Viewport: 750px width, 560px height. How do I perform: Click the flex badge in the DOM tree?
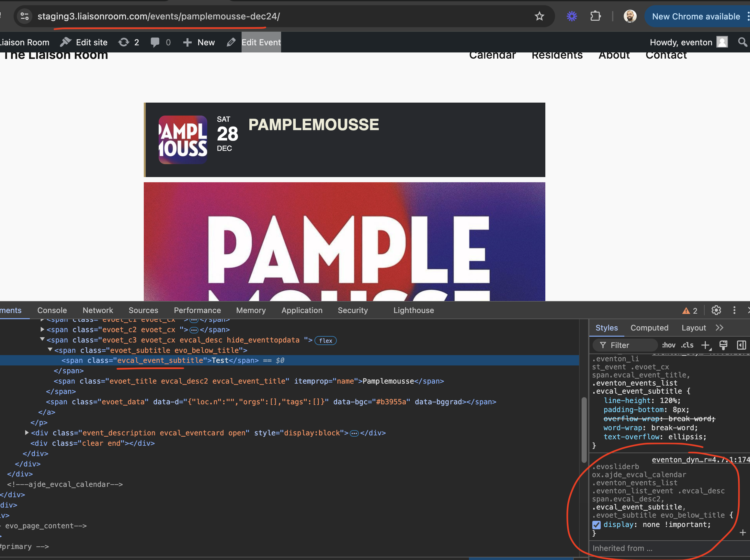point(325,340)
